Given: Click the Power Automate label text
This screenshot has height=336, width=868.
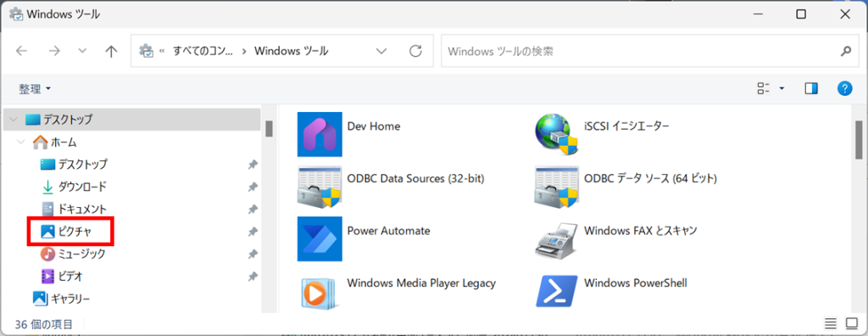Looking at the screenshot, I should coord(388,231).
